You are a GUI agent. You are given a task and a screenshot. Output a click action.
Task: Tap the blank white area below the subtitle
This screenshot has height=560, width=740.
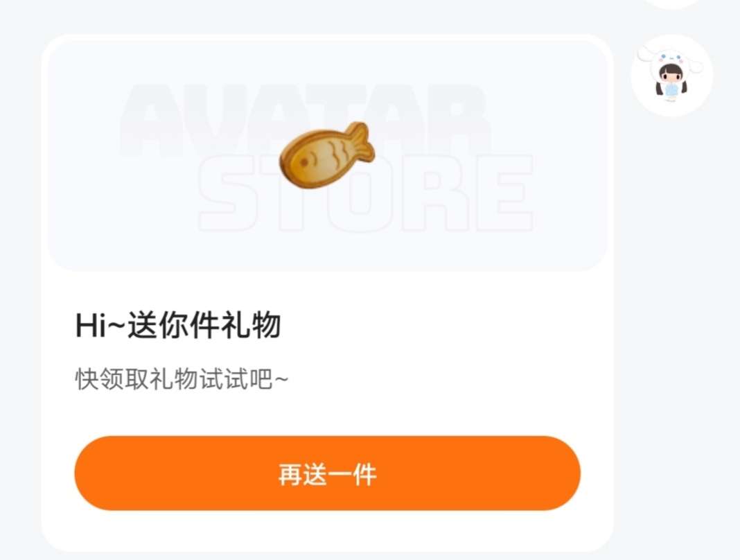point(328,413)
